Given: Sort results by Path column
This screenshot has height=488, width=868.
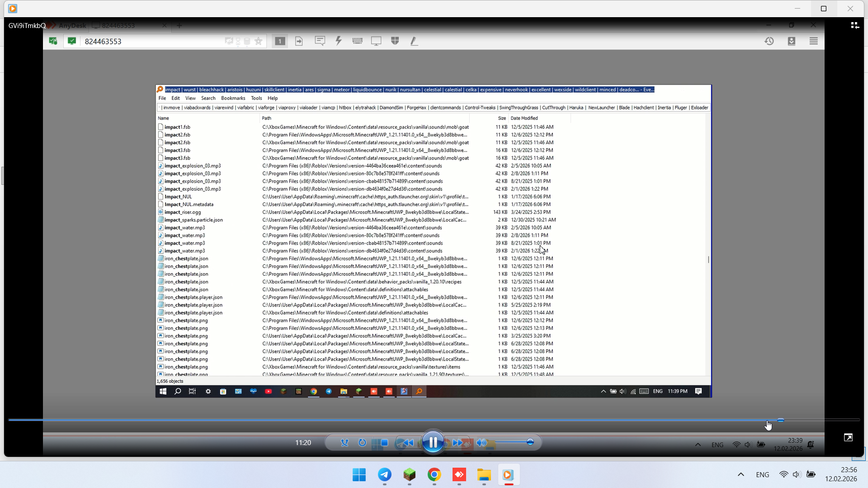Looking at the screenshot, I should (267, 118).
